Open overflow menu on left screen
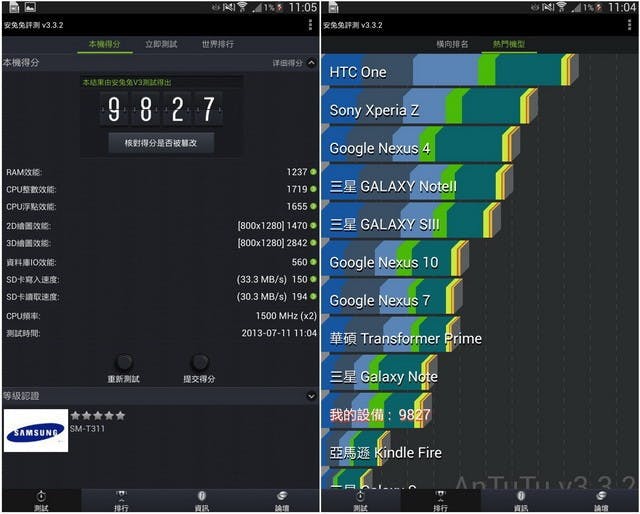 311,24
